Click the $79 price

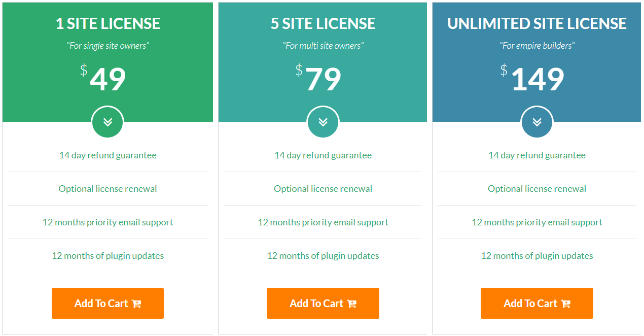(319, 79)
